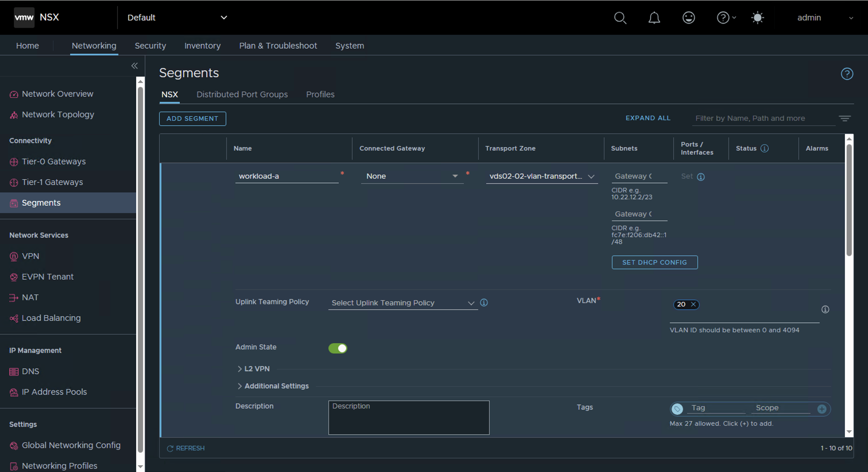Click the ADD SEGMENT button

[192, 118]
